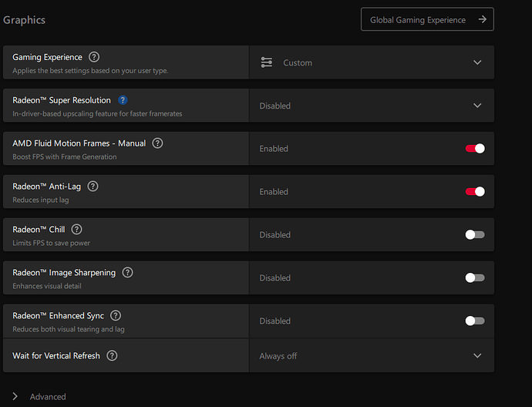Click the 'Always off' value text

(278, 356)
